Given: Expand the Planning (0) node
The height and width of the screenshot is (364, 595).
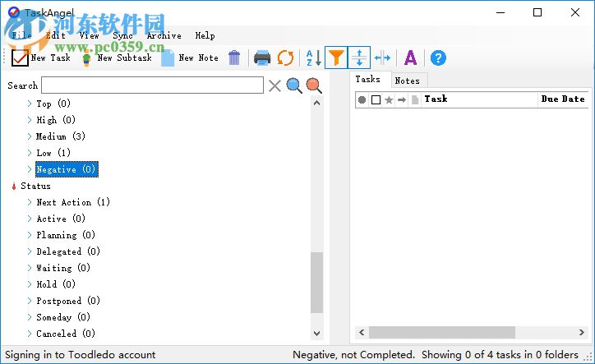Looking at the screenshot, I should [x=30, y=235].
